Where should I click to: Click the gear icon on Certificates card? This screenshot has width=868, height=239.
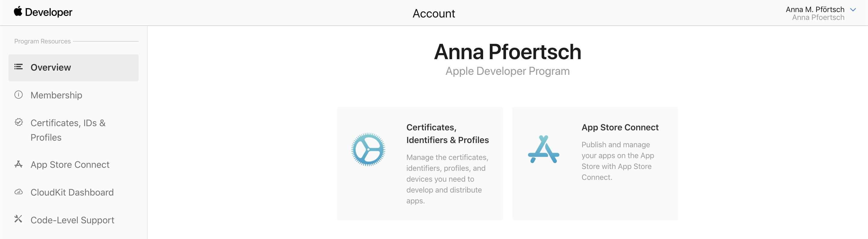368,149
